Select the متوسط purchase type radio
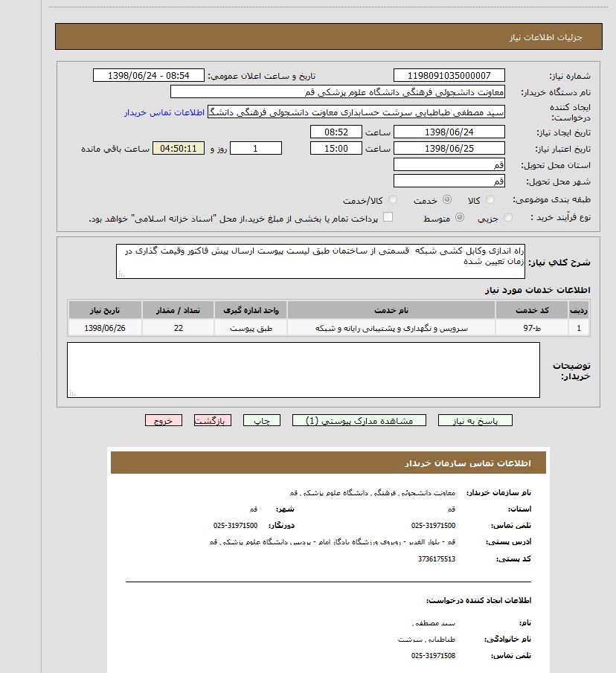This screenshot has width=616, height=673. pyautogui.click(x=460, y=217)
